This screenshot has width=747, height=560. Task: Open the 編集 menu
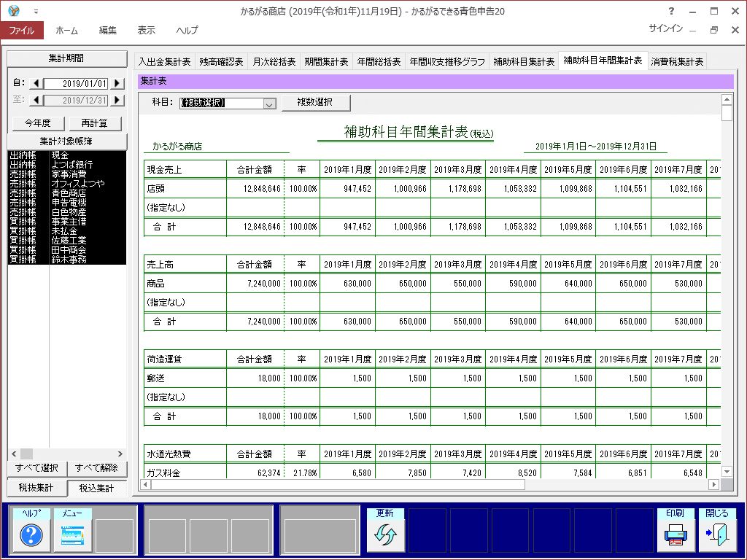tap(108, 31)
